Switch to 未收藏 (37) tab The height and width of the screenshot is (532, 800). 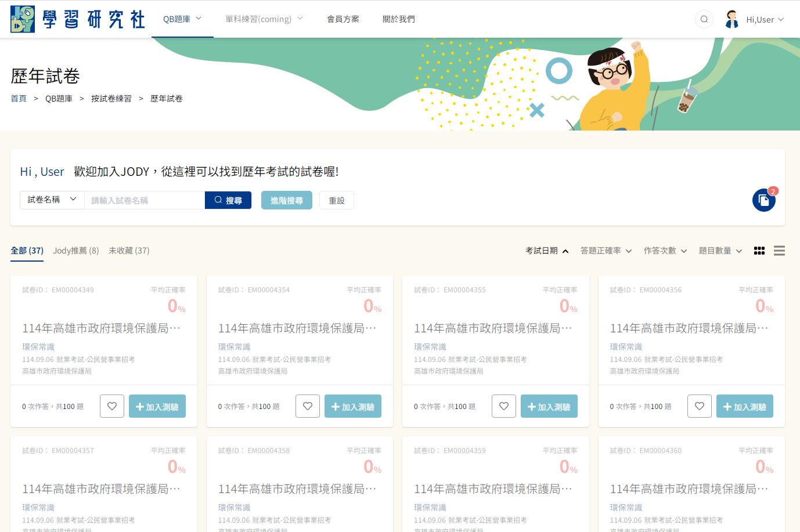pyautogui.click(x=129, y=251)
